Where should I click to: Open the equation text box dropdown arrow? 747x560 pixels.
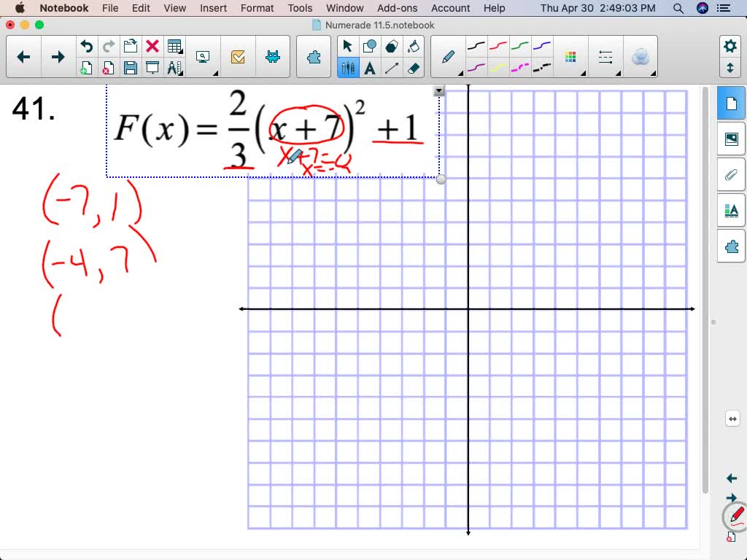[x=439, y=90]
